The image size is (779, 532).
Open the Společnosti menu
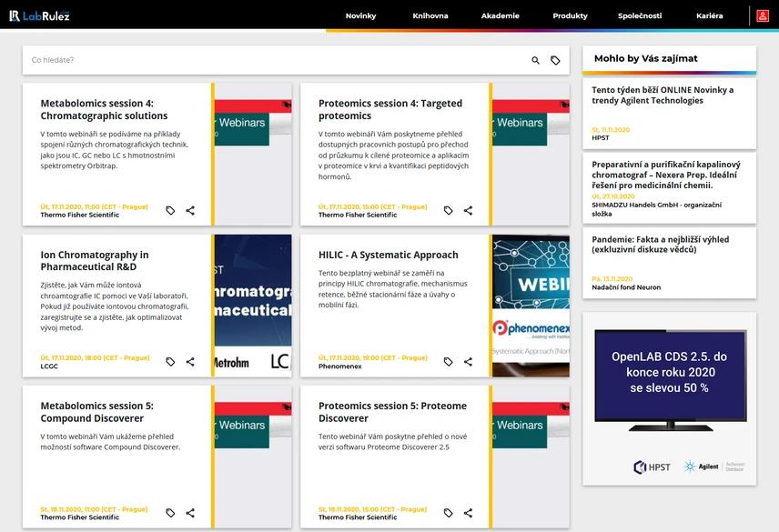[640, 15]
